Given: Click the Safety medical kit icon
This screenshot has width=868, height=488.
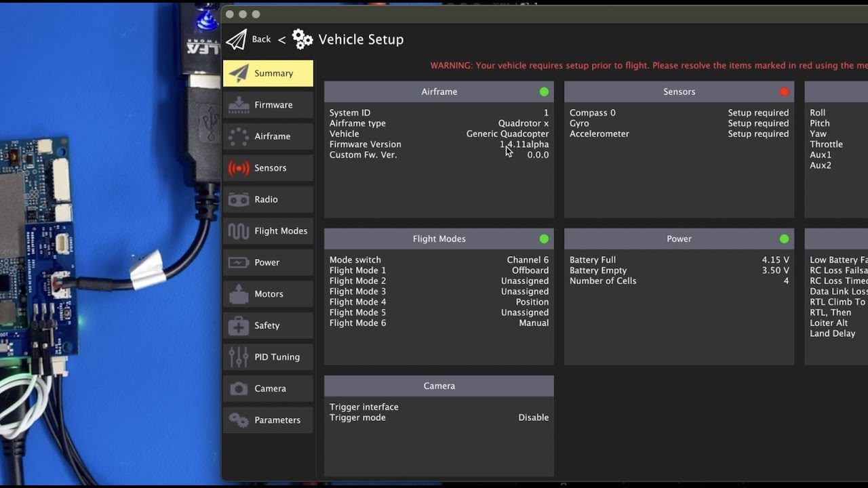Looking at the screenshot, I should pyautogui.click(x=238, y=325).
